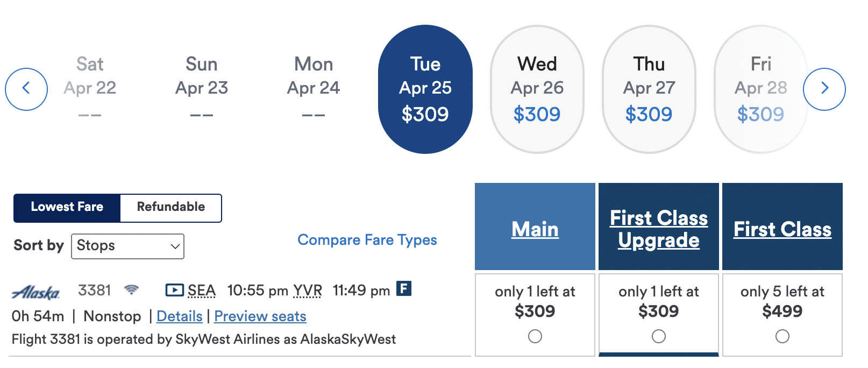
Task: Go to previous dates with left arrow
Action: [x=26, y=89]
